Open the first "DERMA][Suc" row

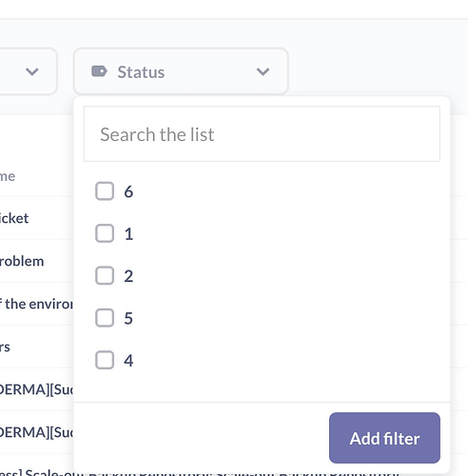point(37,389)
